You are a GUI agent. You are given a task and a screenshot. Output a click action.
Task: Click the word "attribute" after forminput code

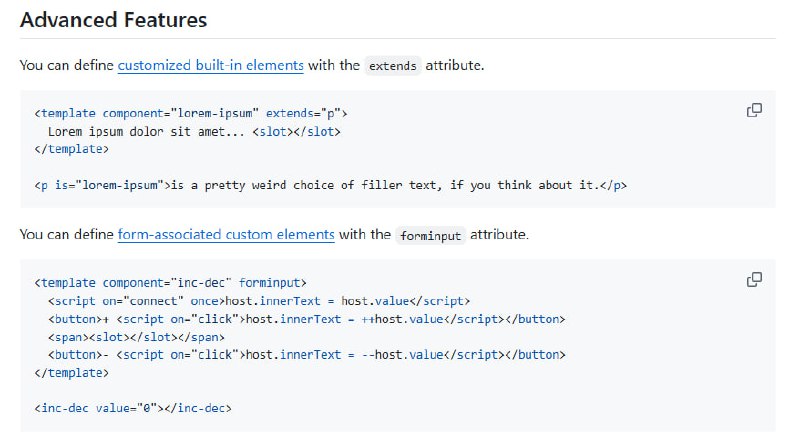point(499,235)
